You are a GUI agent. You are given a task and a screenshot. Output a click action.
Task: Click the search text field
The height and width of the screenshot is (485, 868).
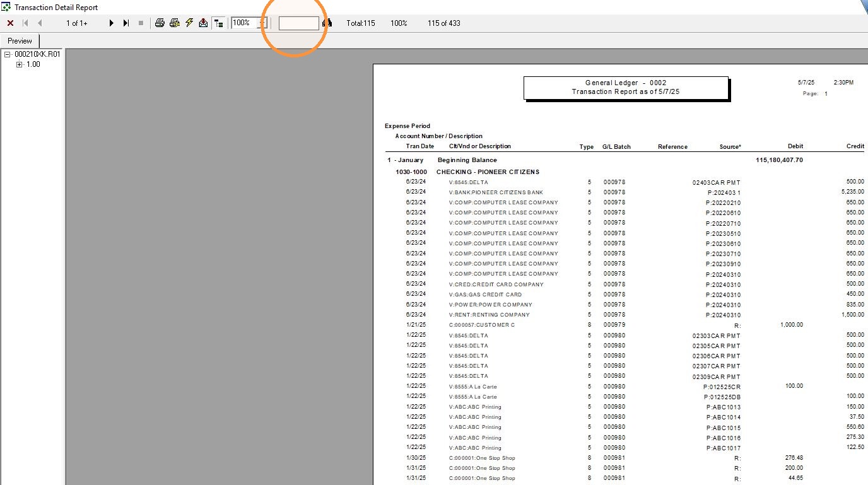pos(299,23)
